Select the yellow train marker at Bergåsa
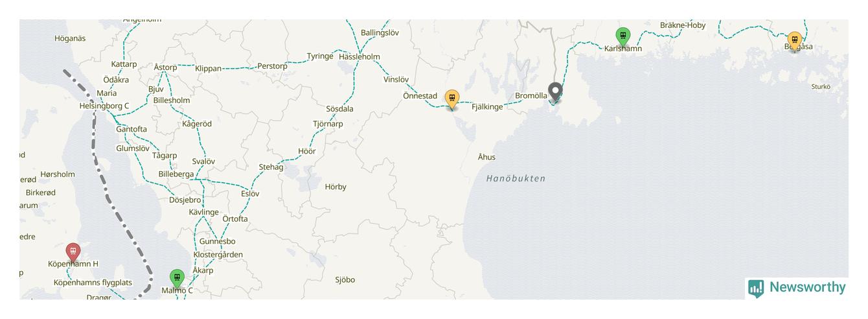868x319 pixels. [x=794, y=40]
